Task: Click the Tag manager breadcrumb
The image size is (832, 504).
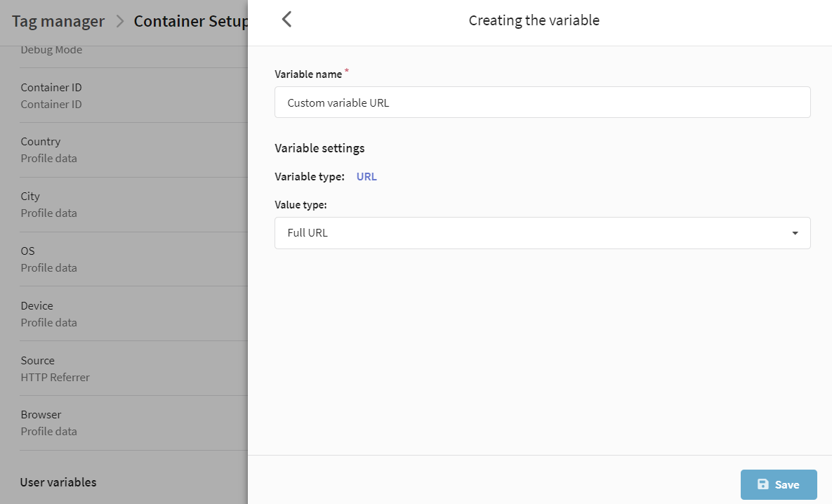Action: point(58,21)
